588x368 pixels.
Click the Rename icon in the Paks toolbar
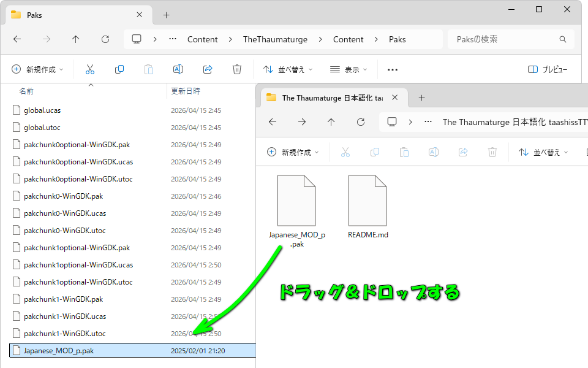[178, 69]
